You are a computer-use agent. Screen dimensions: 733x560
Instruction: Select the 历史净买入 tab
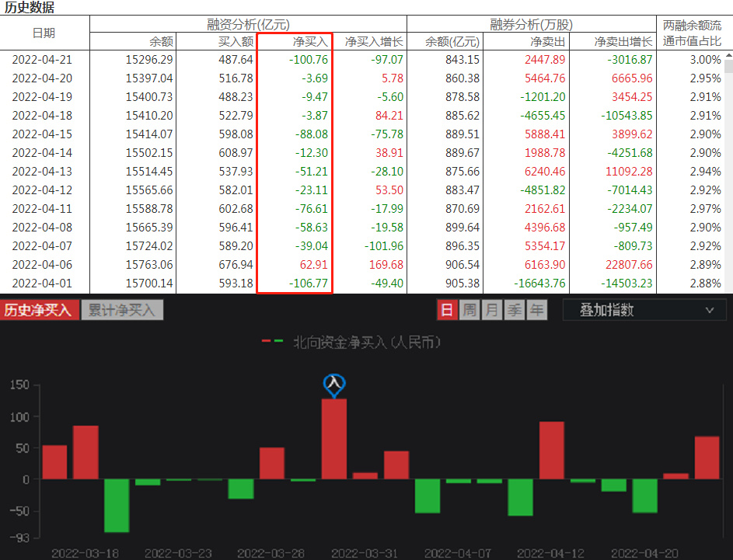click(40, 309)
